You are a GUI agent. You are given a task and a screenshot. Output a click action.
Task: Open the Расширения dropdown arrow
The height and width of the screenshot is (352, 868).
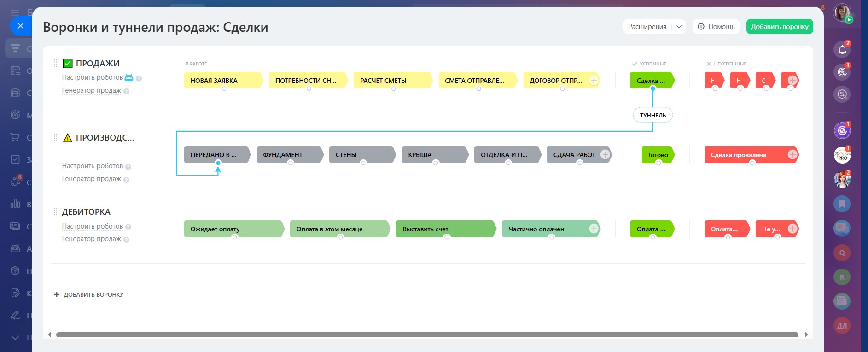679,27
